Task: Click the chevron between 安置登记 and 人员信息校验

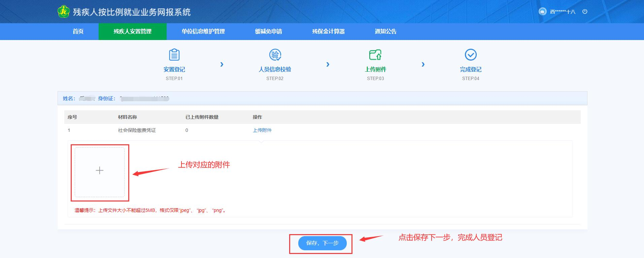Action: click(x=222, y=64)
